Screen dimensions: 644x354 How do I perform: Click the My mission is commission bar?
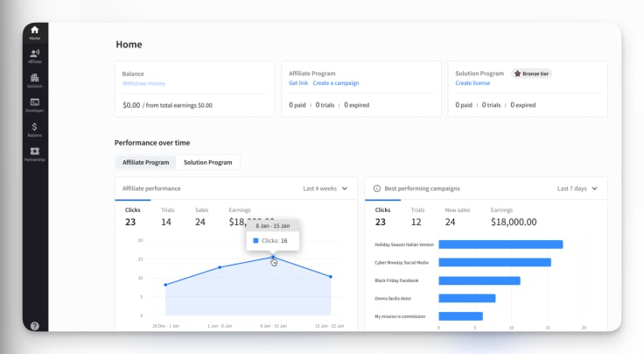click(x=460, y=316)
